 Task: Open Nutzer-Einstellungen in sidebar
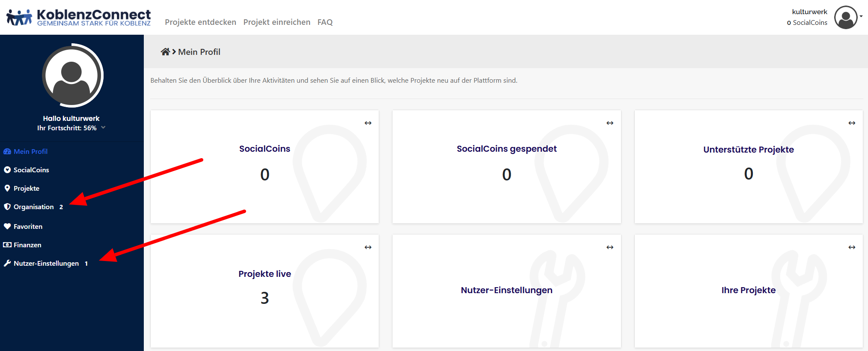tap(46, 264)
